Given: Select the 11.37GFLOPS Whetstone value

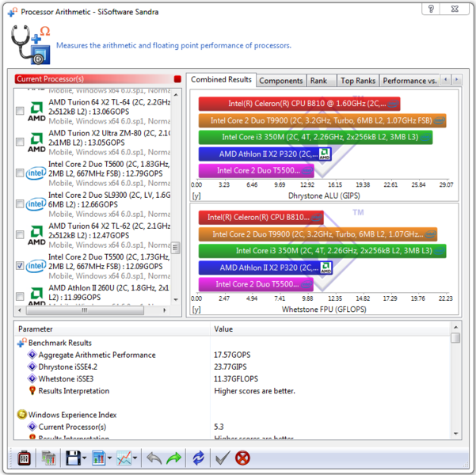Looking at the screenshot, I should (236, 378).
